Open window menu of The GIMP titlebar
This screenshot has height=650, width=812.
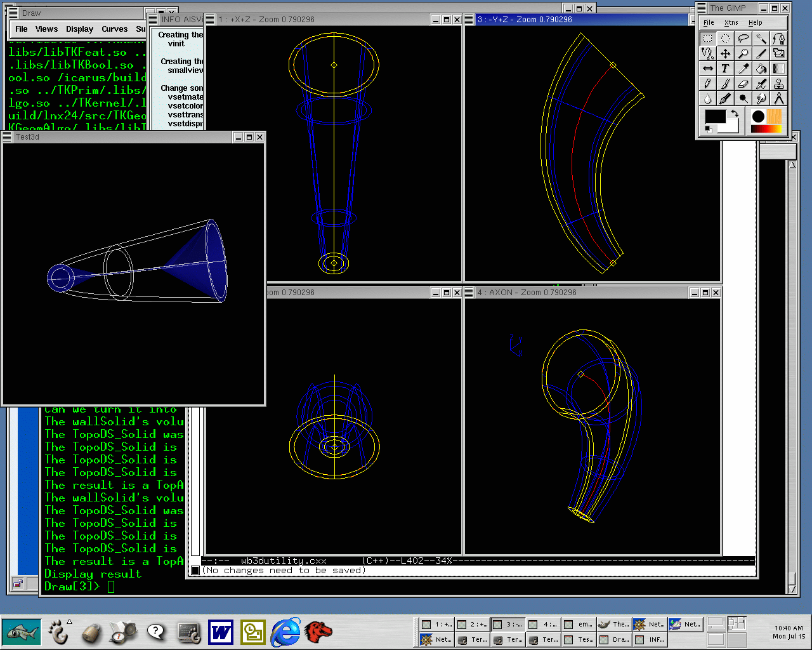coord(702,8)
